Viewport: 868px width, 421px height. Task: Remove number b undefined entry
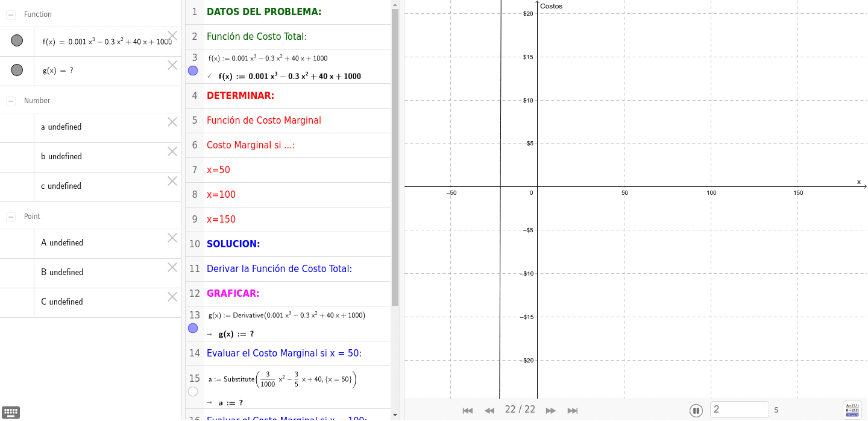click(172, 151)
